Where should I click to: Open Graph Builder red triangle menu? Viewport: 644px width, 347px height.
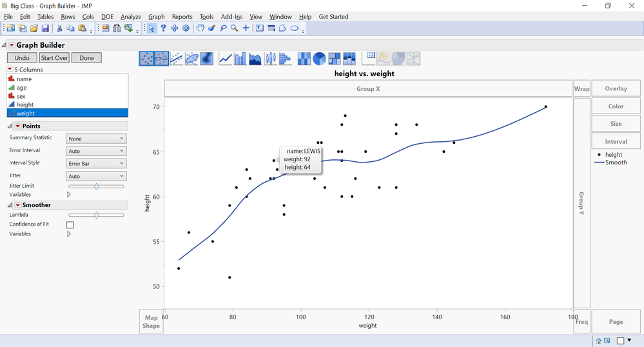tap(12, 45)
